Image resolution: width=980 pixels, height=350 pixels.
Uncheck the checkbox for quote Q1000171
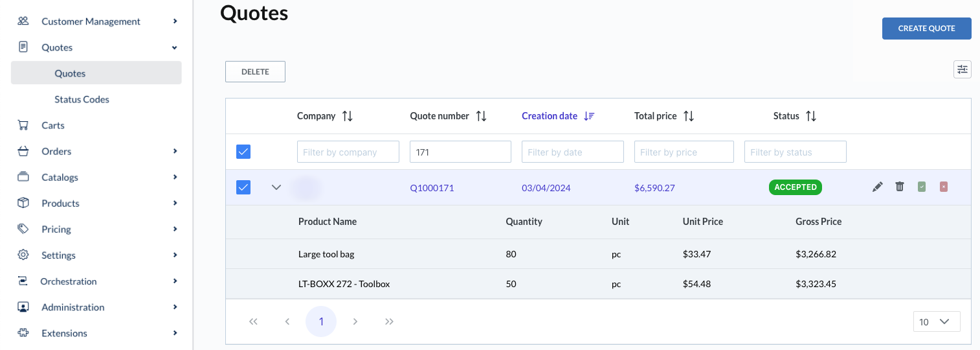(243, 187)
